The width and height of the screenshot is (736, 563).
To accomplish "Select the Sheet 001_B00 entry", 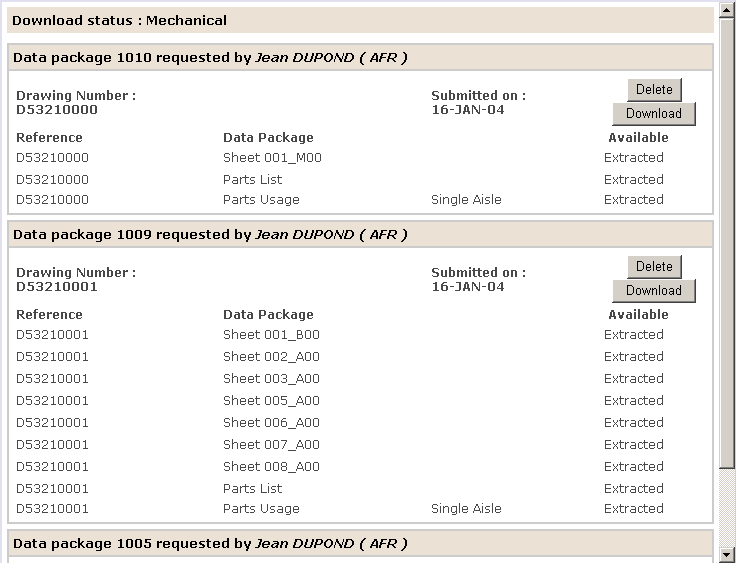I will tap(271, 335).
